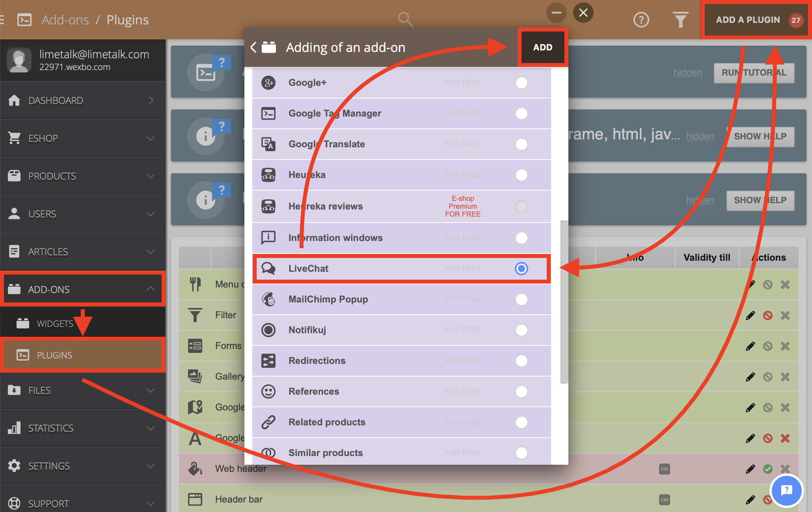Click the add-on list vertical scrollbar
The height and width of the screenshot is (512, 812).
564,302
